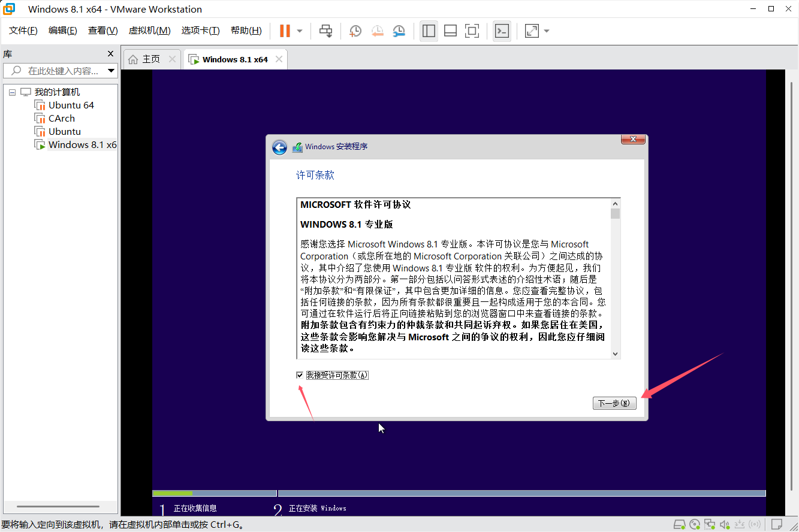Open the 查看(V) menu
The image size is (799, 532).
pyautogui.click(x=102, y=31)
